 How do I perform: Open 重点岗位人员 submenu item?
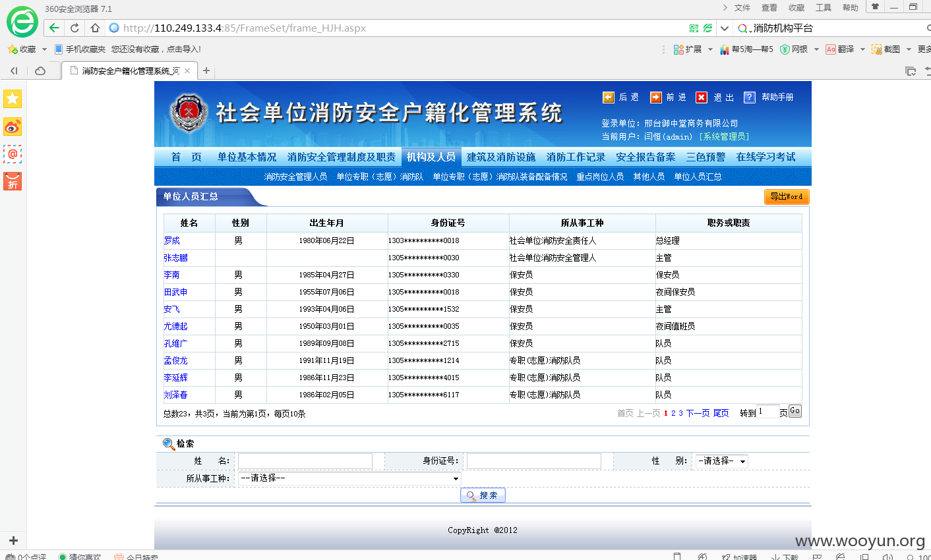pos(600,177)
